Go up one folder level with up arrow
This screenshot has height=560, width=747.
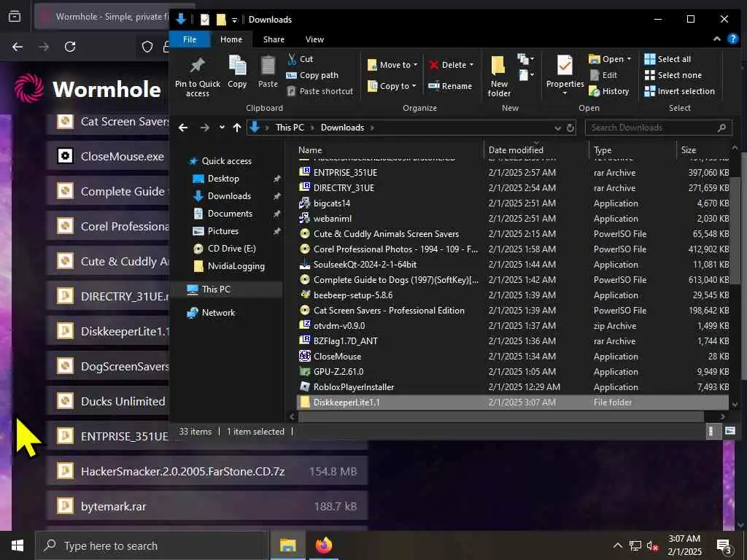pyautogui.click(x=237, y=128)
